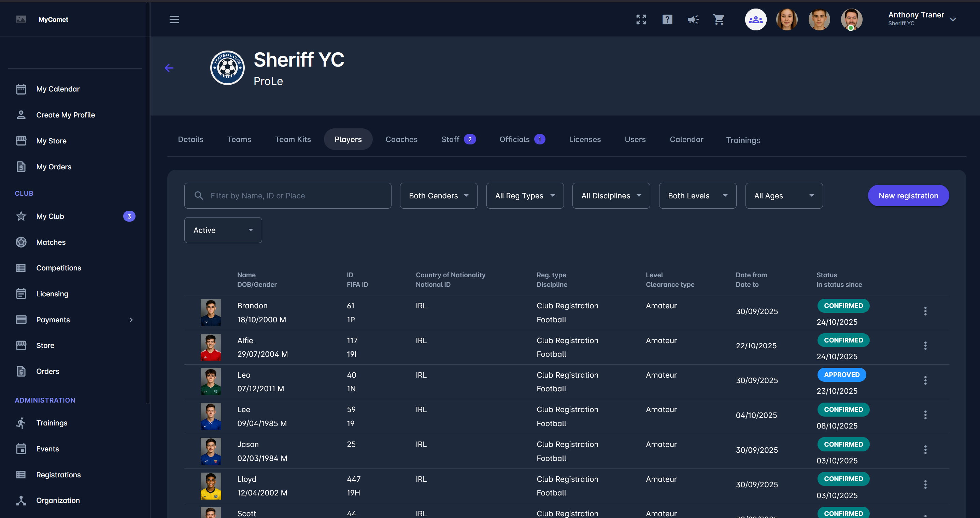This screenshot has width=980, height=518.
Task: Open the help question mark icon
Action: 667,19
